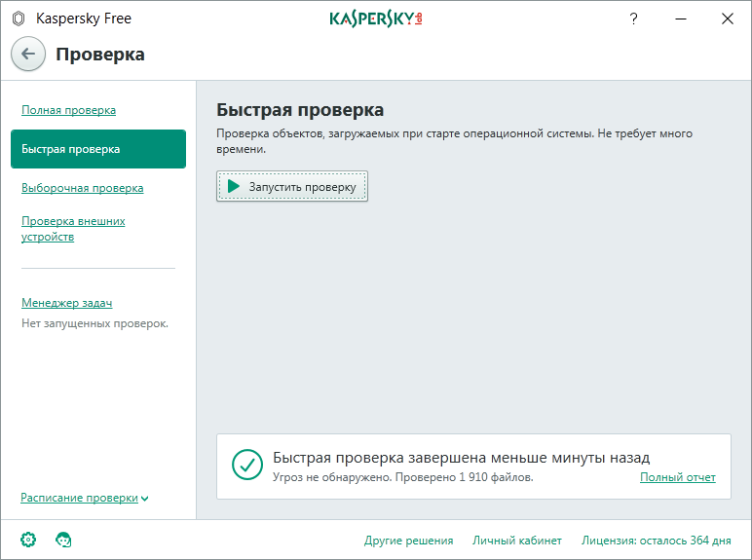Click the Быстрая проверка heading text

click(x=300, y=110)
